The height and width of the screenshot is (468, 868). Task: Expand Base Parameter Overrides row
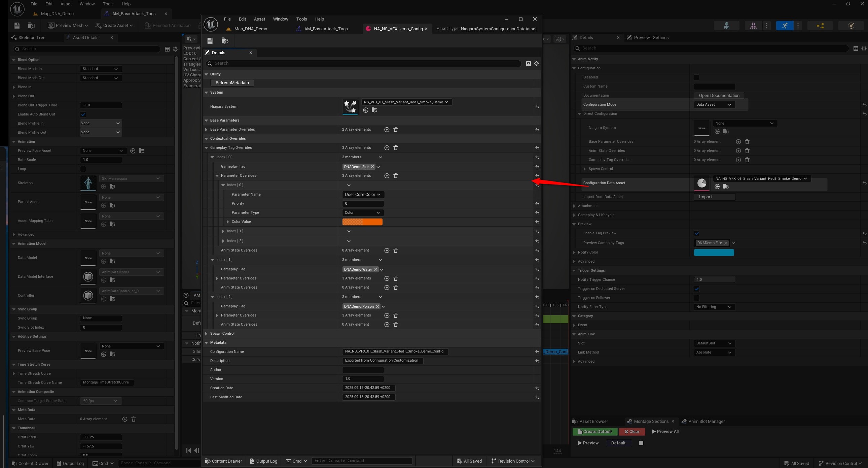click(206, 130)
